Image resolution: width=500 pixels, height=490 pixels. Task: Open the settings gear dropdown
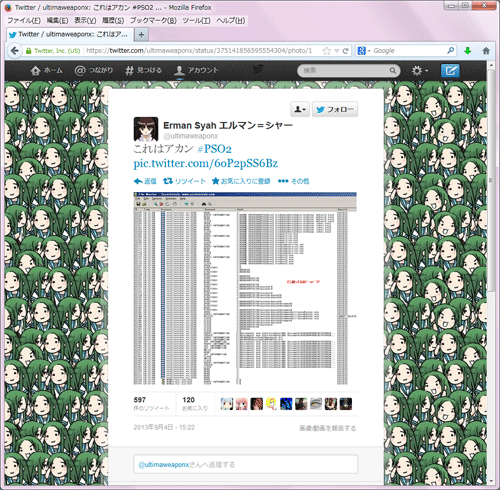coord(419,70)
